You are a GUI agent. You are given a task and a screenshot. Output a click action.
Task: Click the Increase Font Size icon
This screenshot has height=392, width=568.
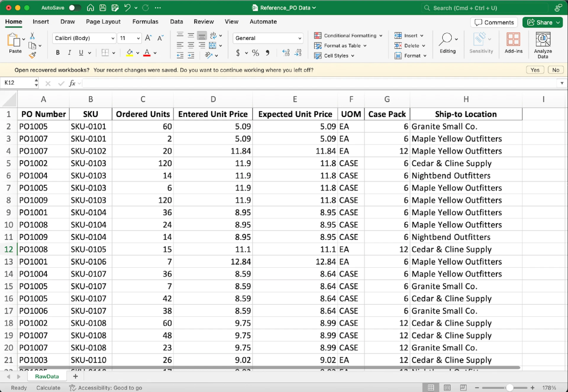click(148, 38)
